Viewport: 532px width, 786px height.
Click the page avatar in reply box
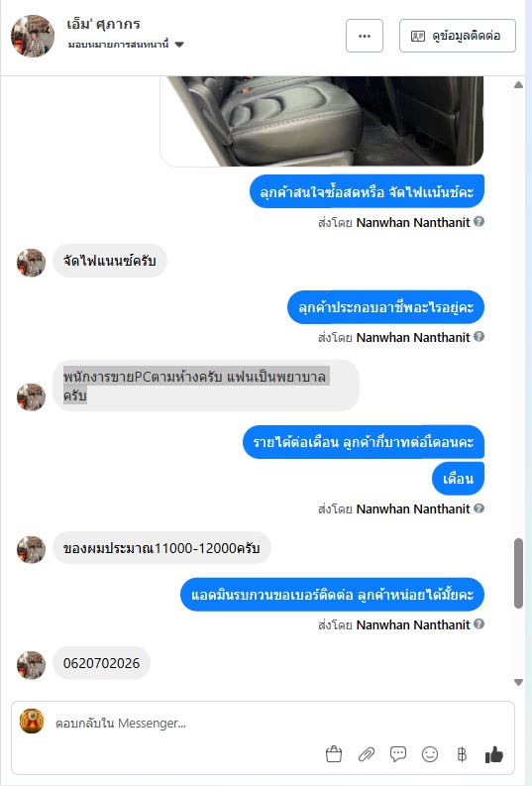32,722
